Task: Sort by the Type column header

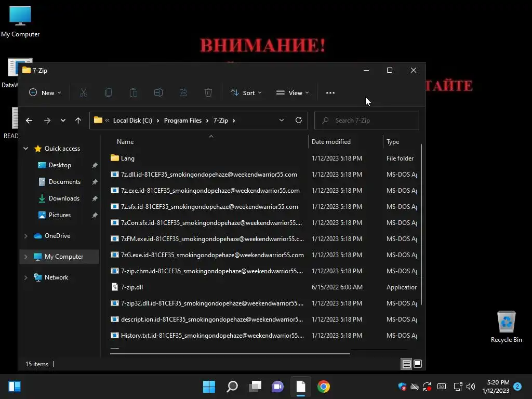Action: (x=393, y=142)
